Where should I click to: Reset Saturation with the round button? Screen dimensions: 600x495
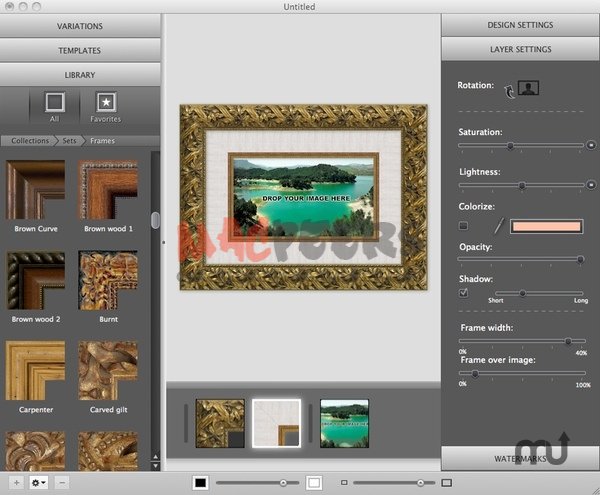pos(590,145)
